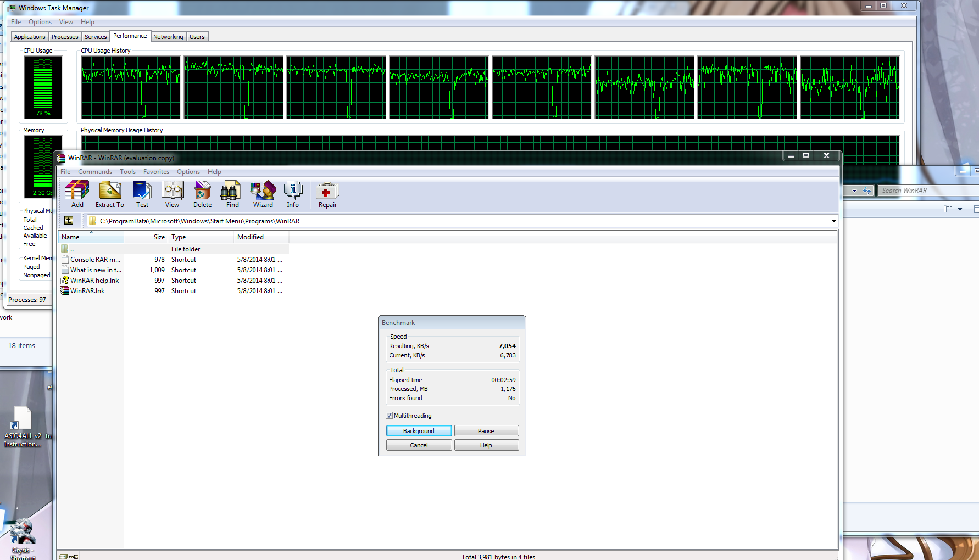Open the WinRAR Commands menu

95,172
